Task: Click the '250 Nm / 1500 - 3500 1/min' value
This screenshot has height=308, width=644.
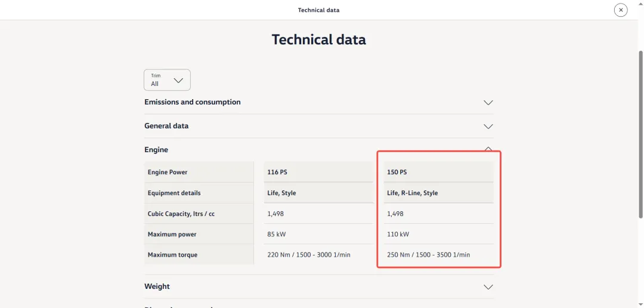Action: coord(428,255)
